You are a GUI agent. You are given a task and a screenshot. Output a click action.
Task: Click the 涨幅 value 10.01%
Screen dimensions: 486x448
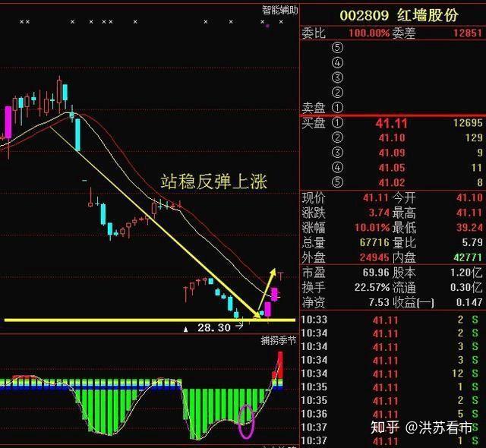(372, 228)
